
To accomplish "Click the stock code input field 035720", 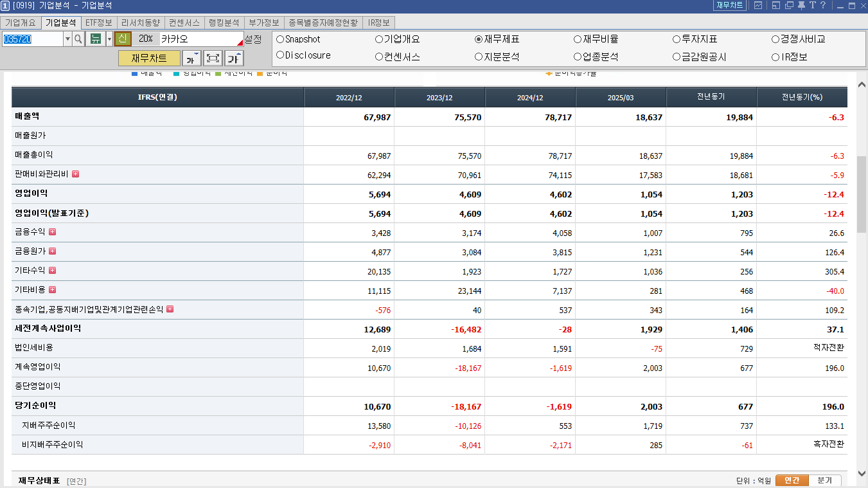I will (32, 39).
